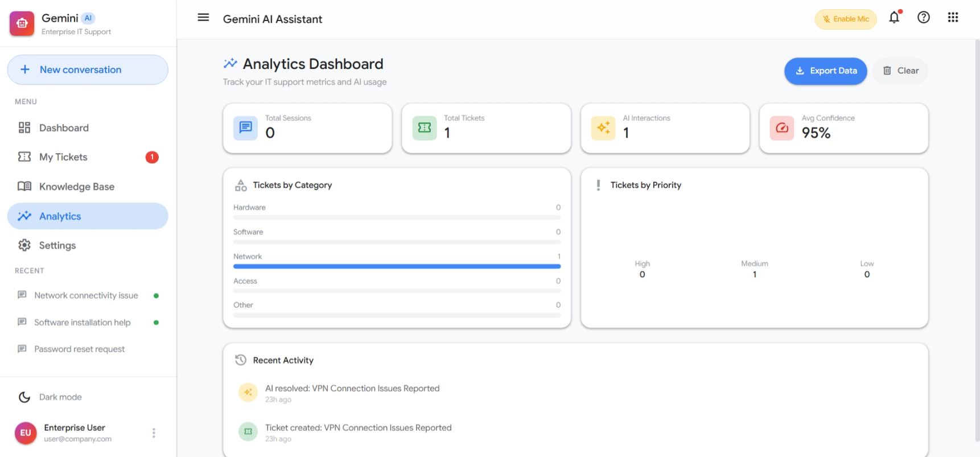Click the High priority count

pos(643,274)
